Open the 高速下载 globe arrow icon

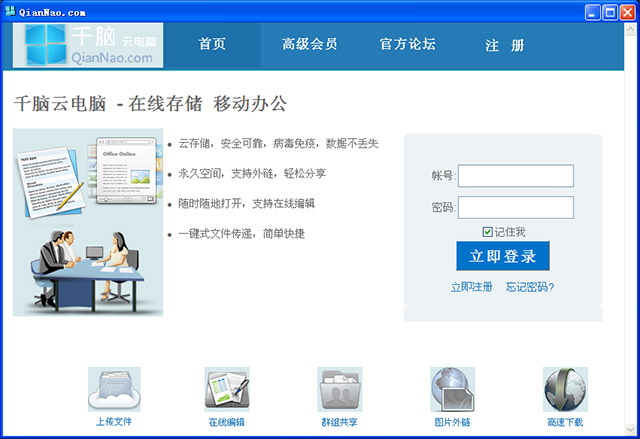click(x=565, y=389)
